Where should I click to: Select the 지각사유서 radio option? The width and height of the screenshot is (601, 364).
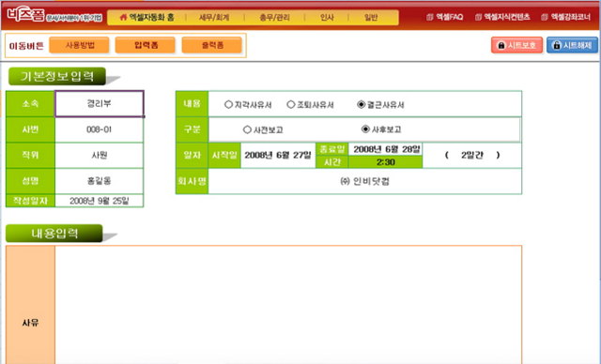click(228, 104)
